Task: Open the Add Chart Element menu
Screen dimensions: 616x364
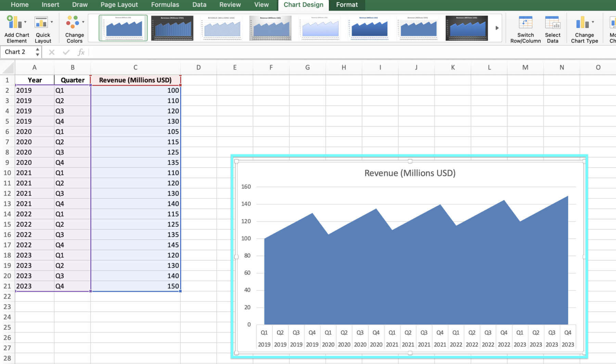Action: (x=16, y=29)
